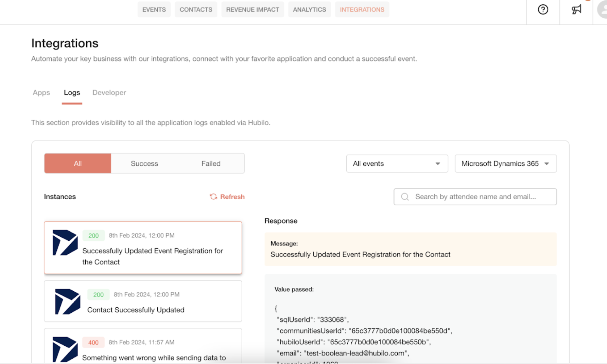The image size is (607, 364).
Task: Open the announcements megaphone icon
Action: click(x=576, y=10)
